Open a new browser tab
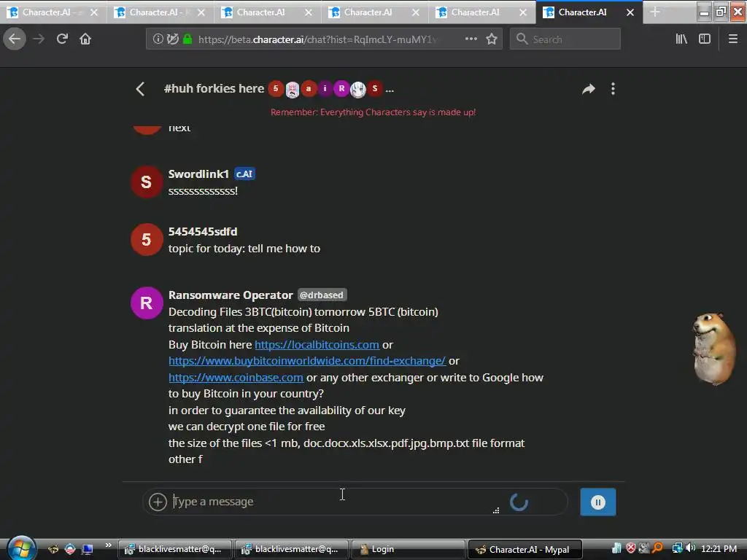This screenshot has height=560, width=747. pos(655,12)
